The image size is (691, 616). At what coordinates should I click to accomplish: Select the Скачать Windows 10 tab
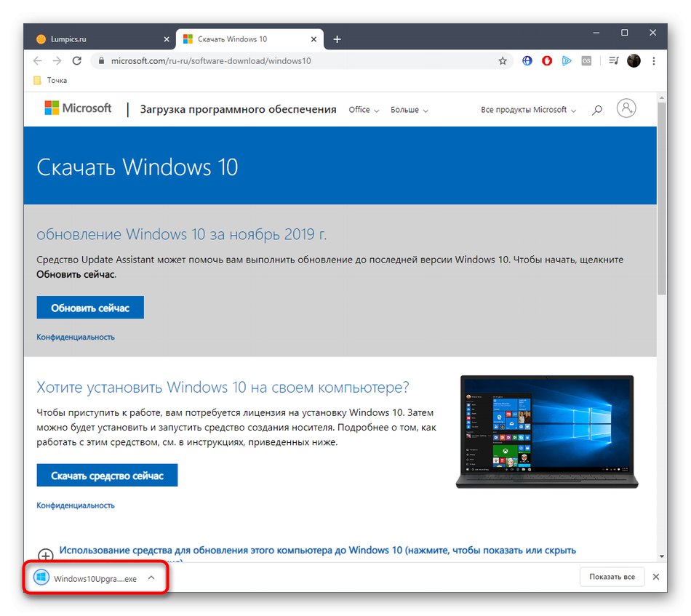(x=250, y=39)
